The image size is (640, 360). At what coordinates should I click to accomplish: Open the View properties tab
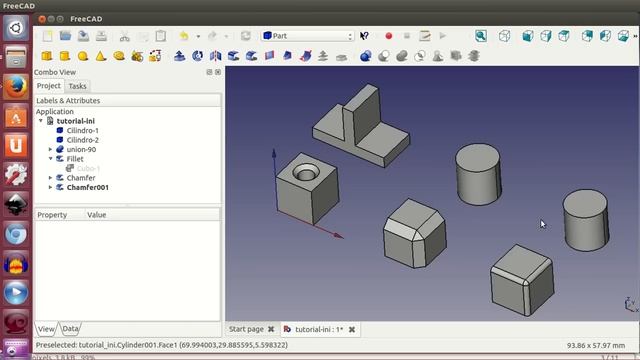click(46, 329)
